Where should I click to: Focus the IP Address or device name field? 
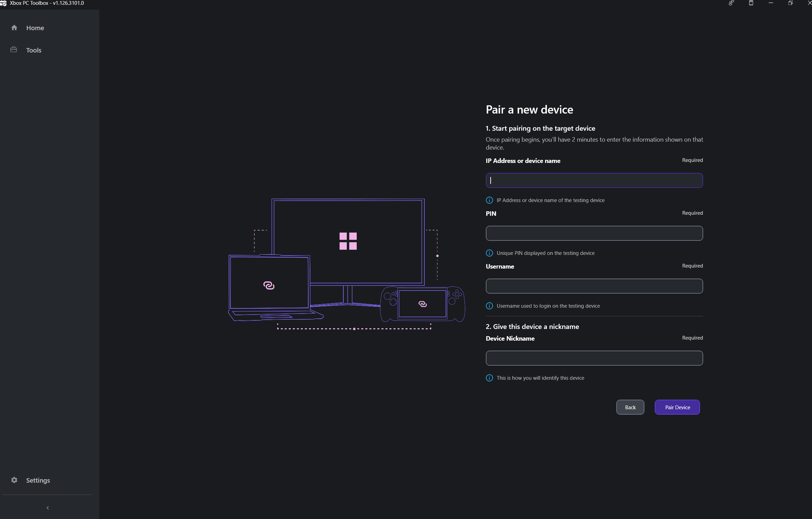[594, 180]
